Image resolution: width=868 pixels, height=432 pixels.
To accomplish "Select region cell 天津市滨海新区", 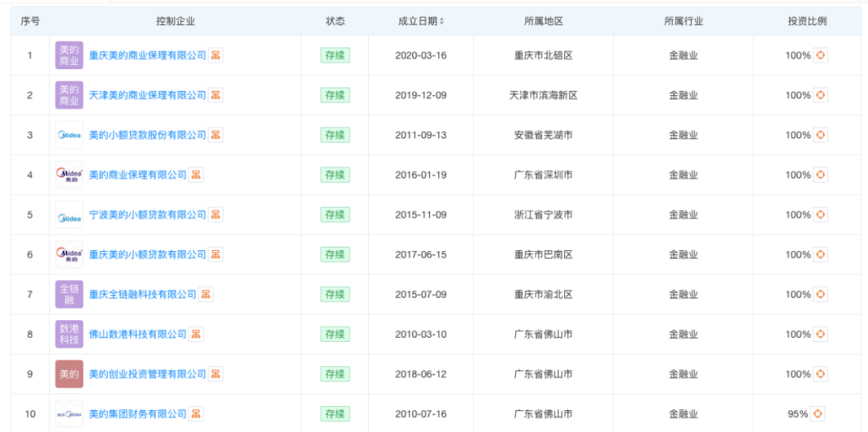I will (x=543, y=95).
